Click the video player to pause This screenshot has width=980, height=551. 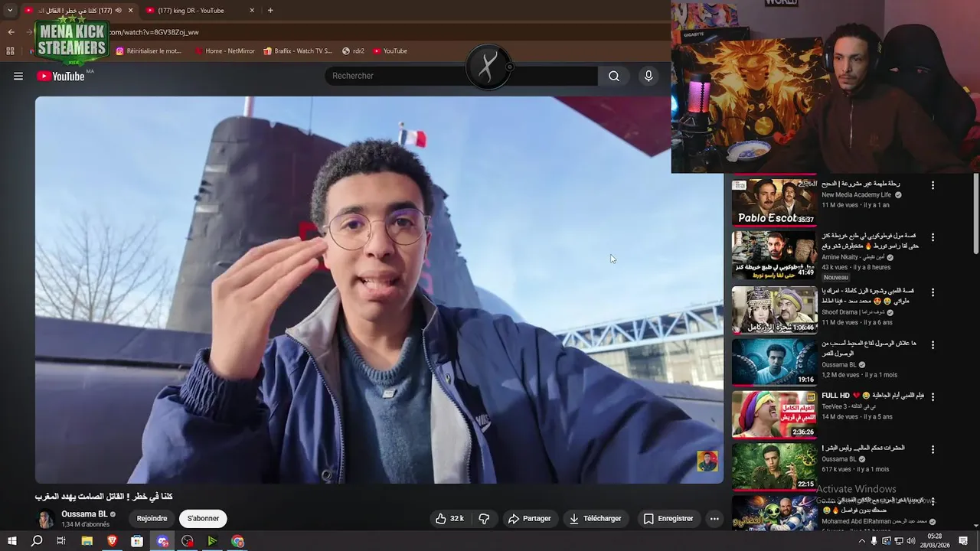click(379, 289)
